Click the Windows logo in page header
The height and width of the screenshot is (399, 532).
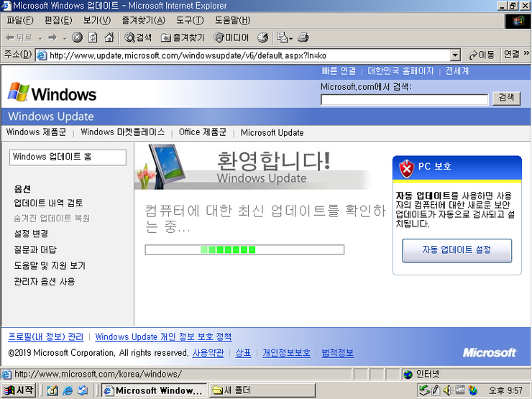pyautogui.click(x=52, y=93)
